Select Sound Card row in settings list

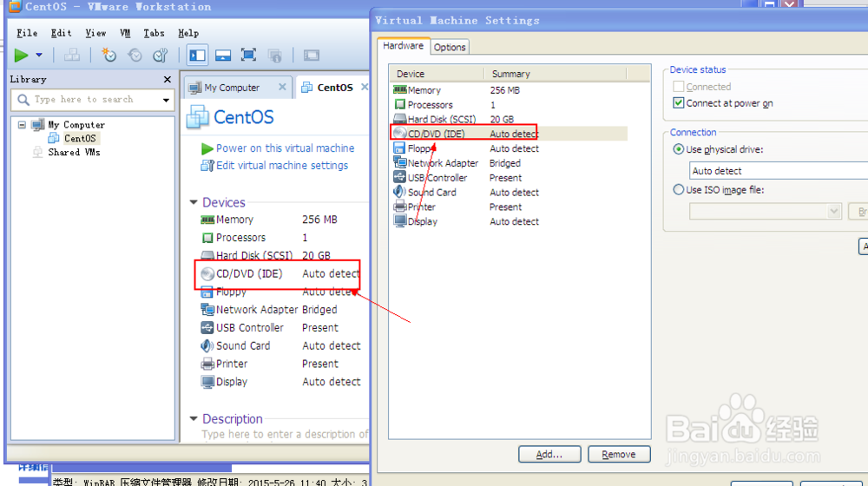point(510,192)
